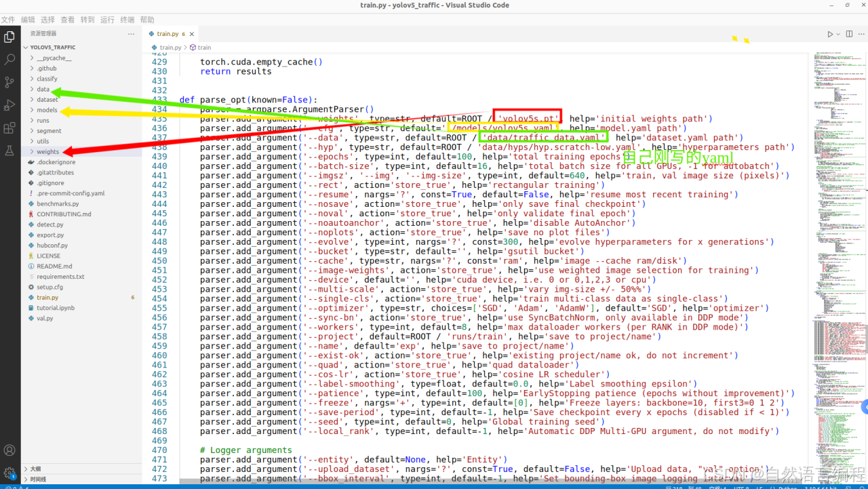This screenshot has width=868, height=489.
Task: Open the Explorer view in activity bar
Action: tap(9, 37)
